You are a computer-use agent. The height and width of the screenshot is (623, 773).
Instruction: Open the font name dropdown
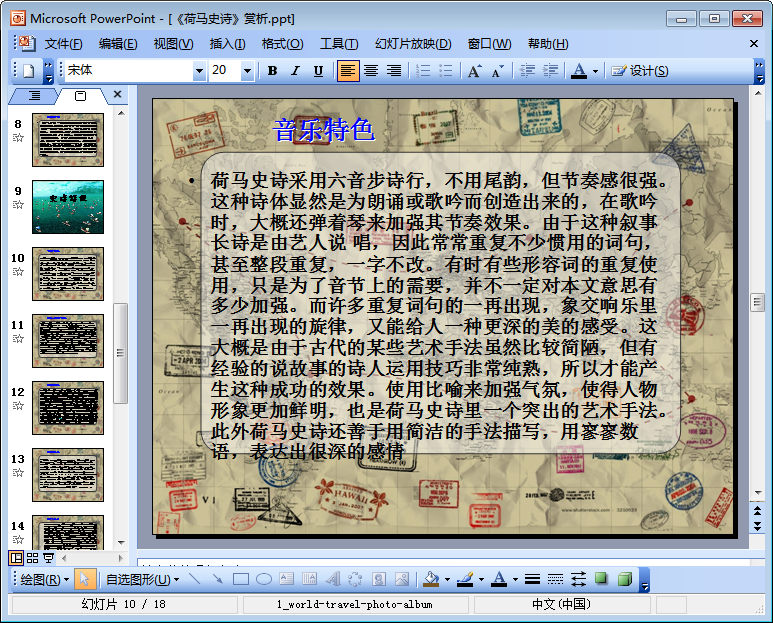[198, 71]
